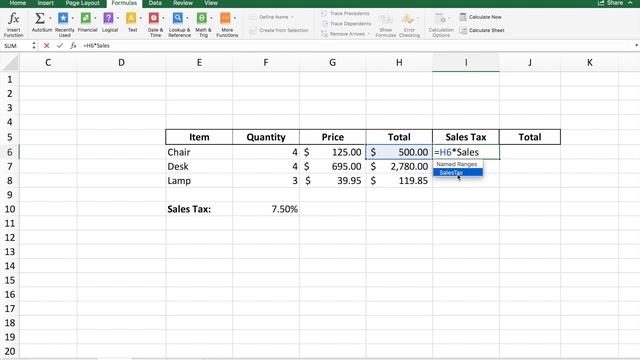Click the Remove Arrows icon

[324, 34]
